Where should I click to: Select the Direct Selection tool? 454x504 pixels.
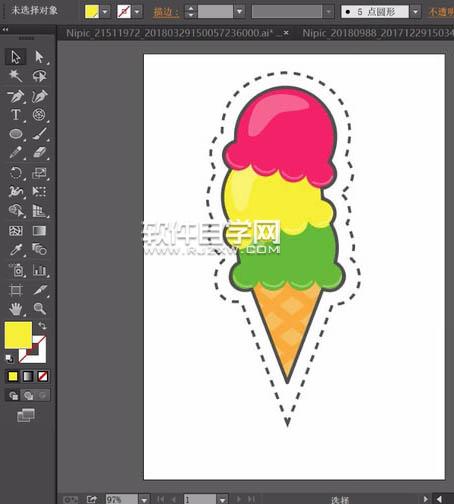coord(39,57)
